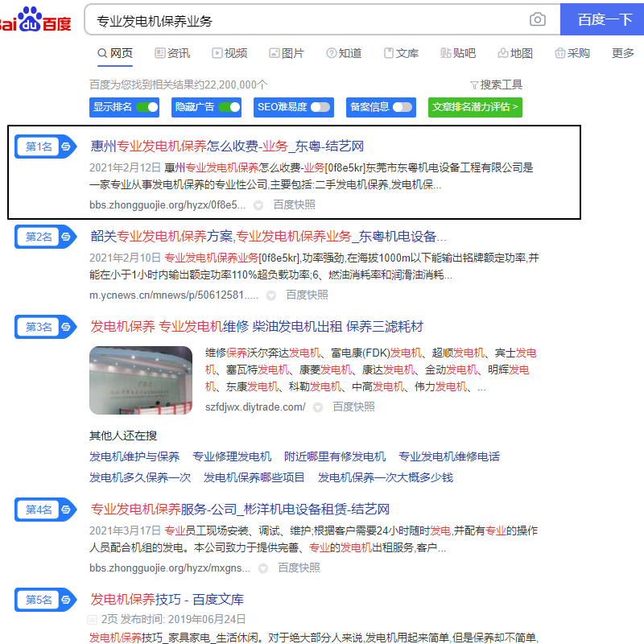The image size is (644, 644).
Task: Toggle 隐藏广告 switch
Action: click(x=229, y=107)
